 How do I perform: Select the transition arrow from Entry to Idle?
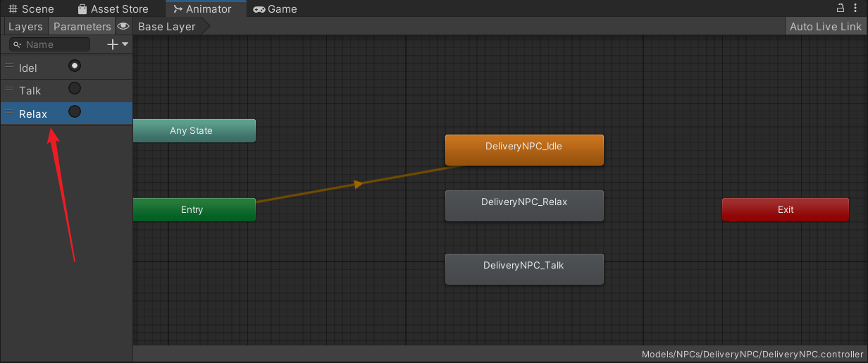[x=359, y=184]
